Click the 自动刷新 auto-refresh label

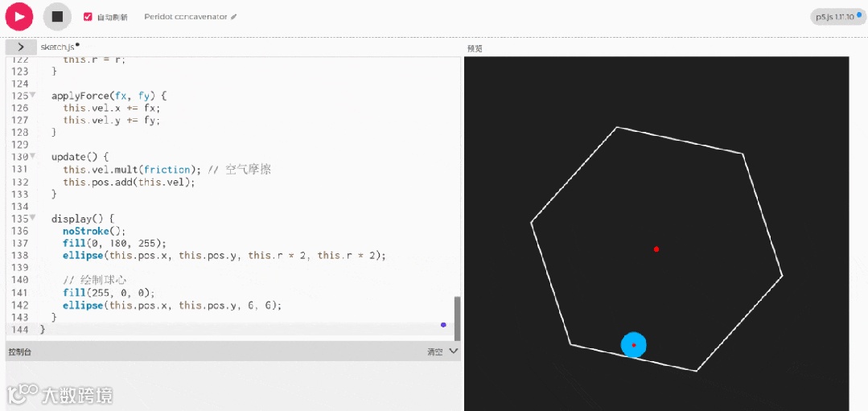[112, 17]
